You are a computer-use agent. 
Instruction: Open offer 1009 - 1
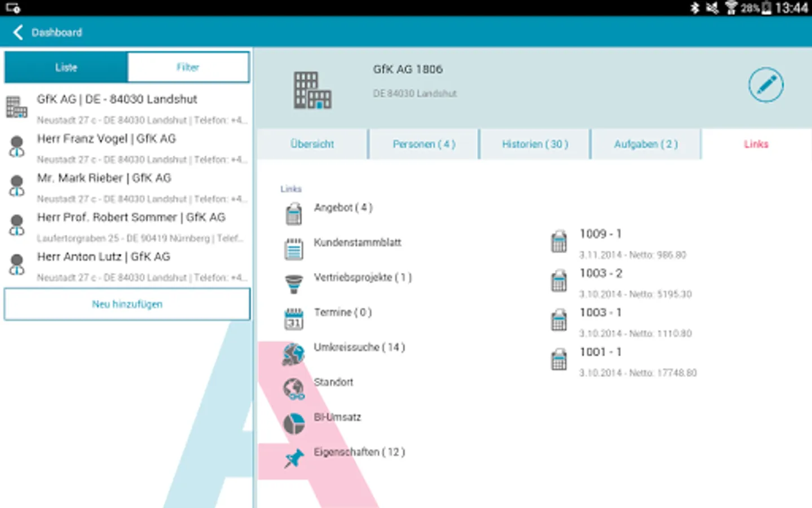coord(633,243)
